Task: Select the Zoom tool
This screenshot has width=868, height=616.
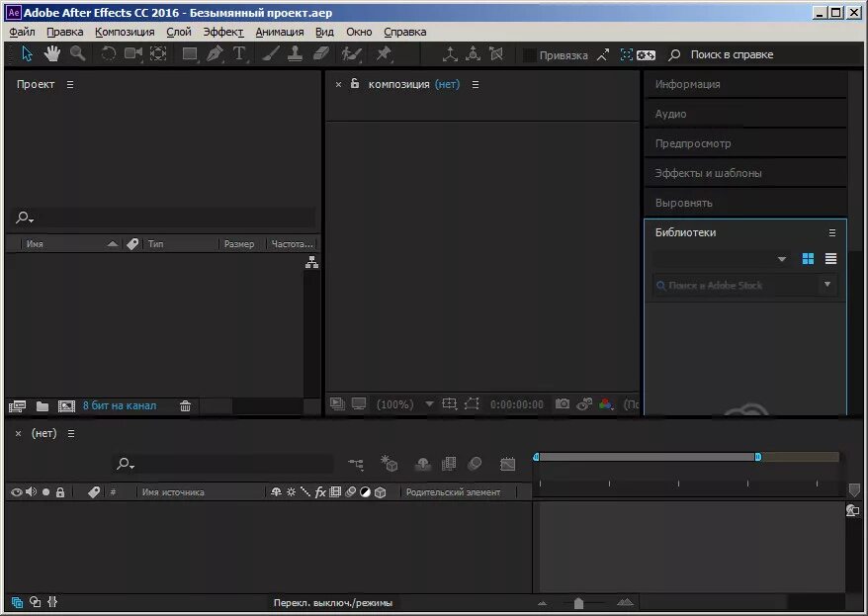Action: pyautogui.click(x=77, y=54)
